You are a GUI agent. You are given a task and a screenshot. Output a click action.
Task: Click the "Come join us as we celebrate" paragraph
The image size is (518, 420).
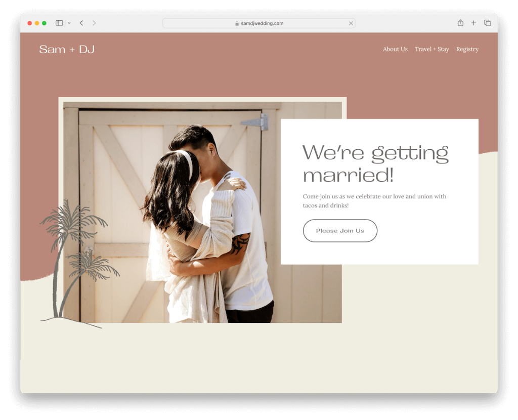point(374,201)
